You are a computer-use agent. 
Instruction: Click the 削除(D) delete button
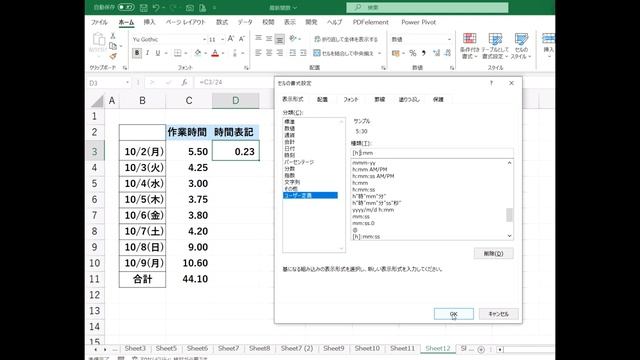(x=493, y=253)
